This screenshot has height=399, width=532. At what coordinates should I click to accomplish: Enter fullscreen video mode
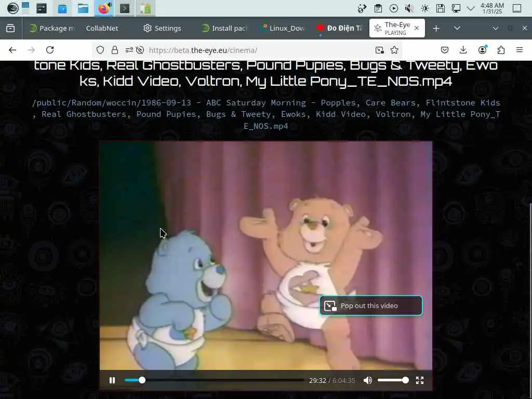click(420, 380)
